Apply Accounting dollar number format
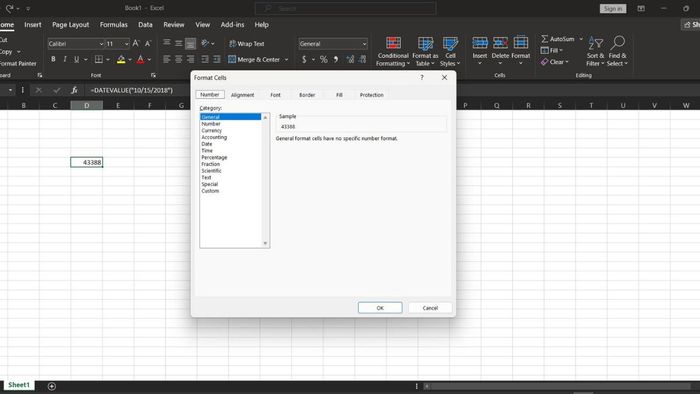Screen dimensions: 700x394 click(x=304, y=59)
